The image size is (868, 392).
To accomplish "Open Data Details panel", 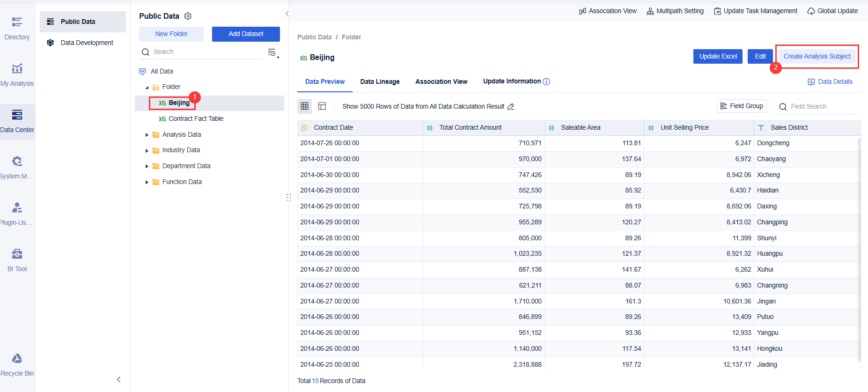I will 830,82.
